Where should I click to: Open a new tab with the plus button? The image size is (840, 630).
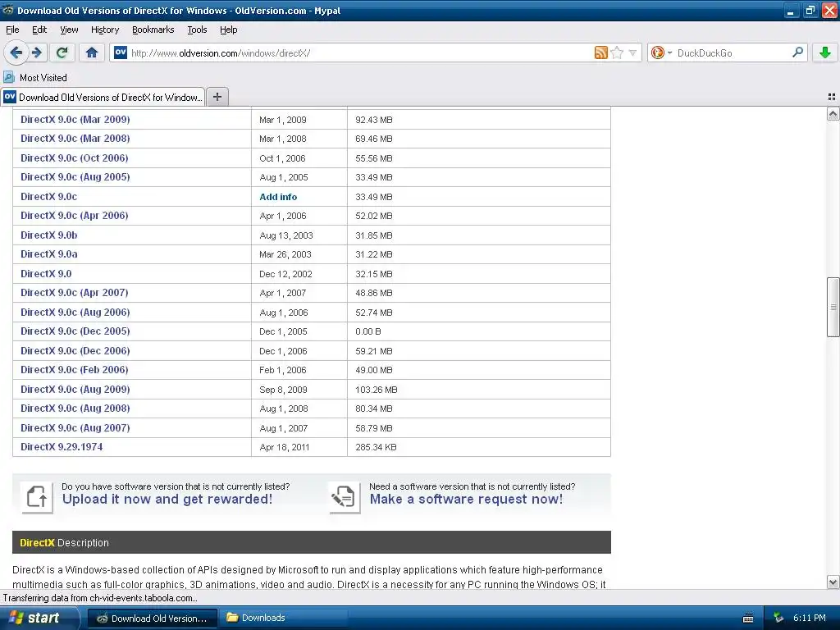click(217, 97)
